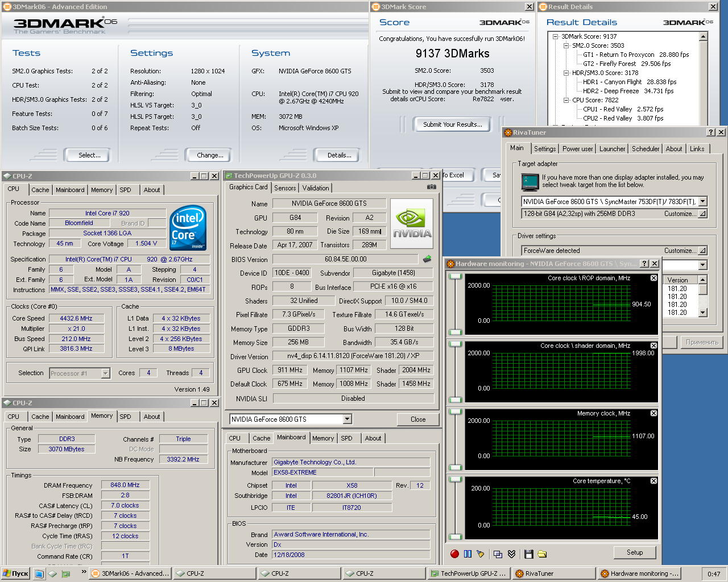Screen dimensions: 728x582
Task: Click the show desktop icon in Quick Launch
Action: (x=39, y=573)
